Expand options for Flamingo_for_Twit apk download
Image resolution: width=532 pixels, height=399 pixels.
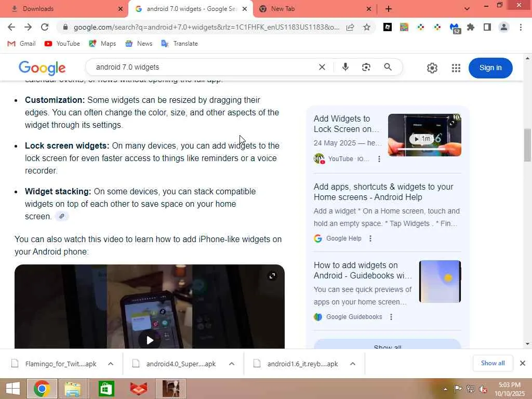coord(111,364)
